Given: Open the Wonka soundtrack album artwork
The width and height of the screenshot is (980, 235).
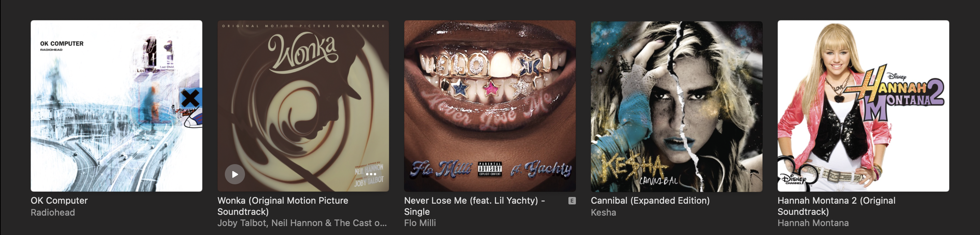Looking at the screenshot, I should [x=303, y=106].
